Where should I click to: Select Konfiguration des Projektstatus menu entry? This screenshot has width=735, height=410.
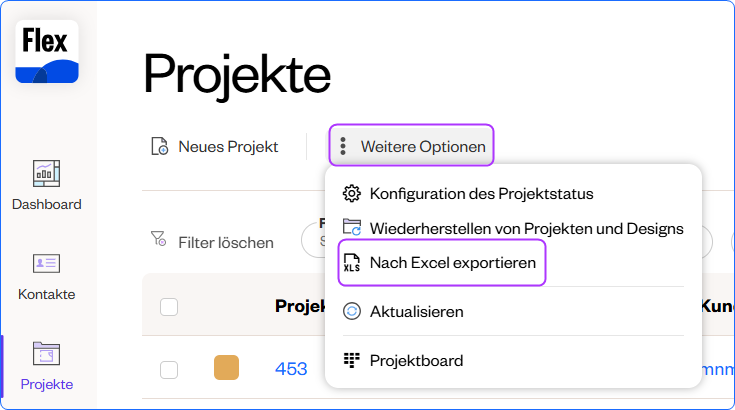coord(481,193)
